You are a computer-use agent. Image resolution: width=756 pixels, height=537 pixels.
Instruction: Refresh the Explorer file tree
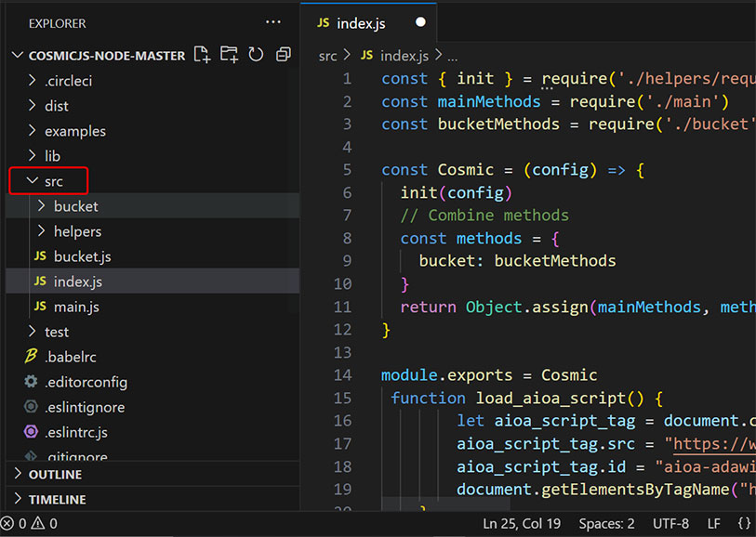coord(256,55)
